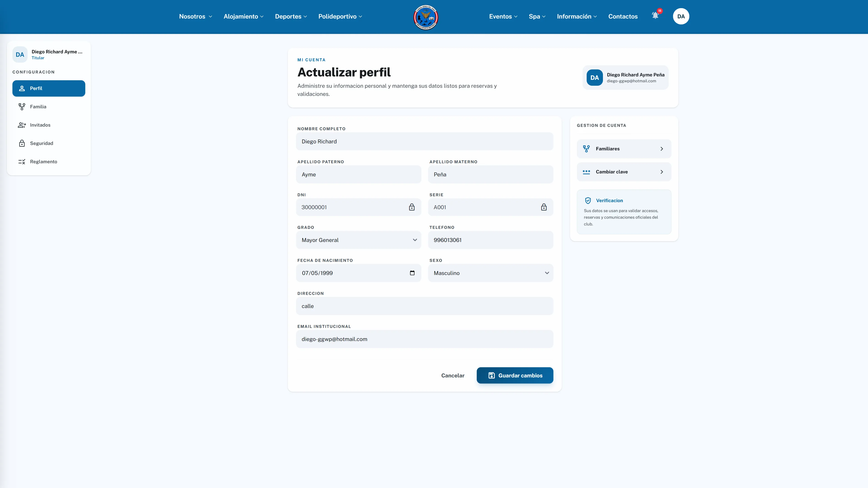The height and width of the screenshot is (488, 868).
Task: Click the Telefono input field
Action: (x=491, y=240)
